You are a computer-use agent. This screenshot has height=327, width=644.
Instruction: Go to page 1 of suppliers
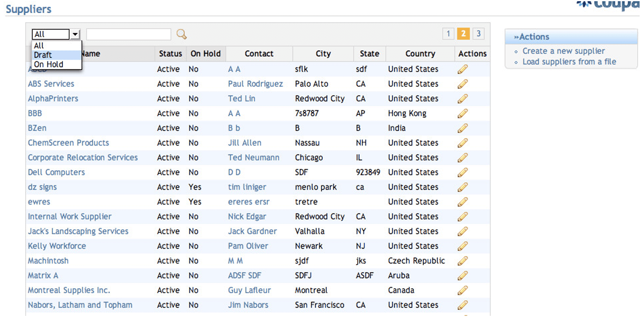click(448, 34)
